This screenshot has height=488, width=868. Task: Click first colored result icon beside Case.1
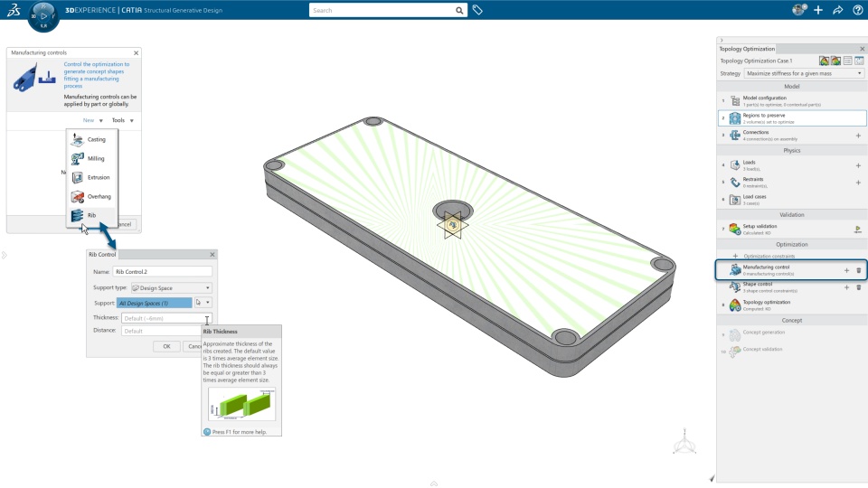click(825, 61)
